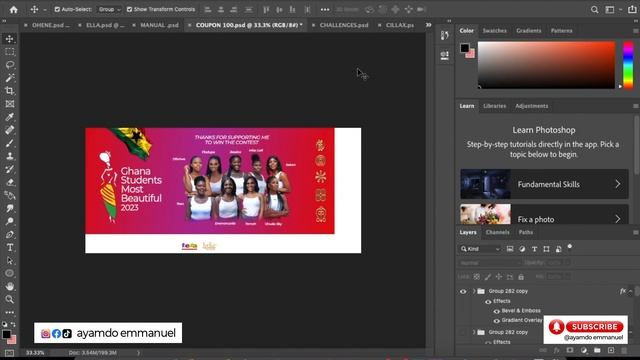Select the Zoom magnifier tool in toolbar

10,299
